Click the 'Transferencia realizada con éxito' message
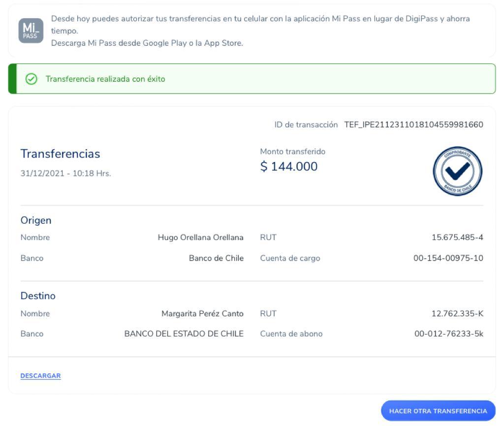This screenshot has width=504, height=437. click(x=105, y=79)
